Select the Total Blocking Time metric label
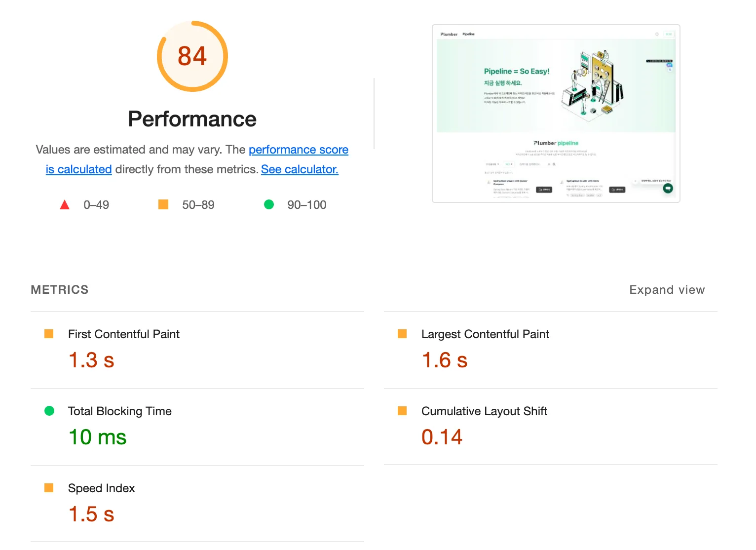This screenshot has width=756, height=550. pyautogui.click(x=120, y=411)
